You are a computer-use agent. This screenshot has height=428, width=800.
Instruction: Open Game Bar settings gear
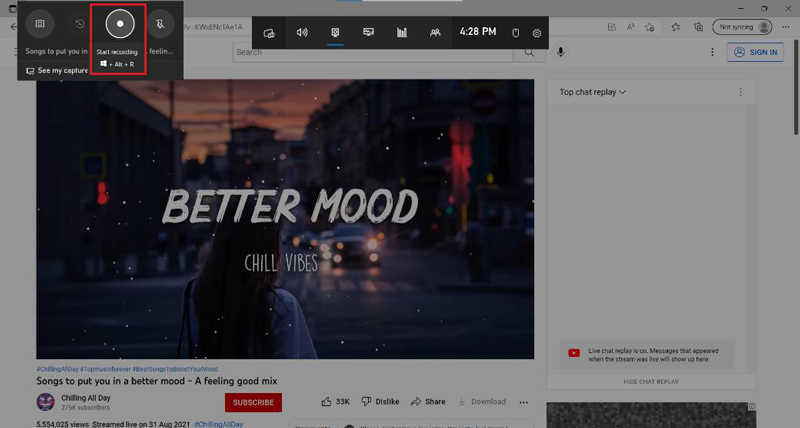point(537,33)
